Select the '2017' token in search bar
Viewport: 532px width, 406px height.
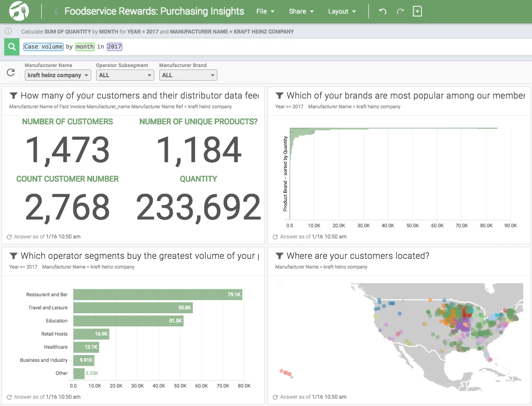(x=115, y=47)
